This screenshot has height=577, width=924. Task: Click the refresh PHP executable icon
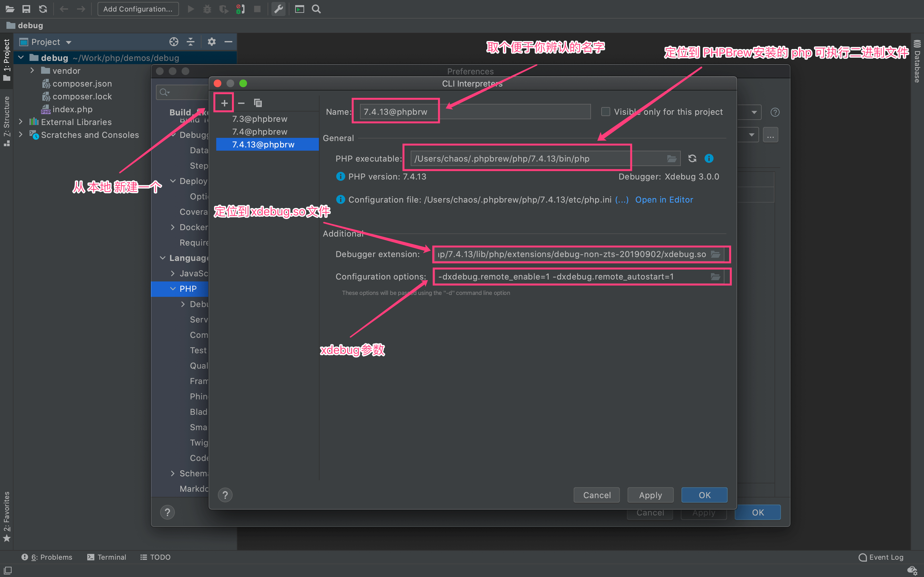(x=692, y=159)
